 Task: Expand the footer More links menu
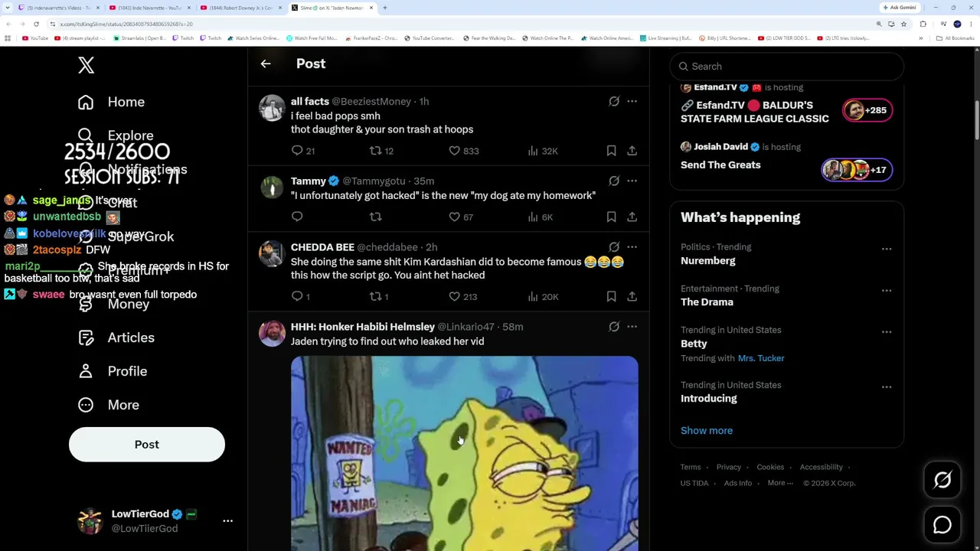780,483
